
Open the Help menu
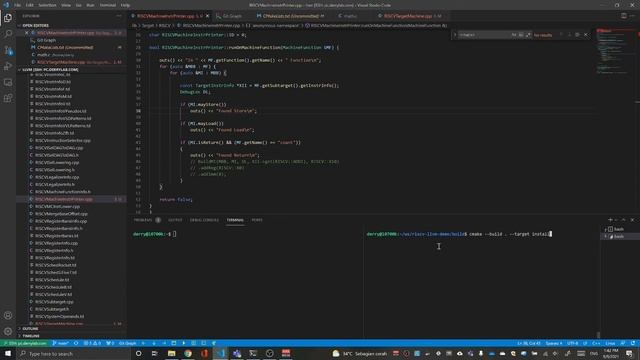126,5
